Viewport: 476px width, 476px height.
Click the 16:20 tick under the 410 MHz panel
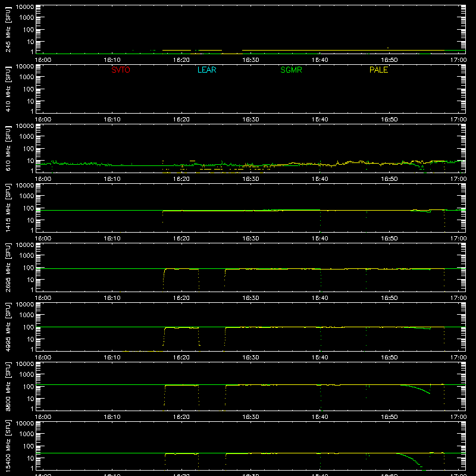click(181, 120)
